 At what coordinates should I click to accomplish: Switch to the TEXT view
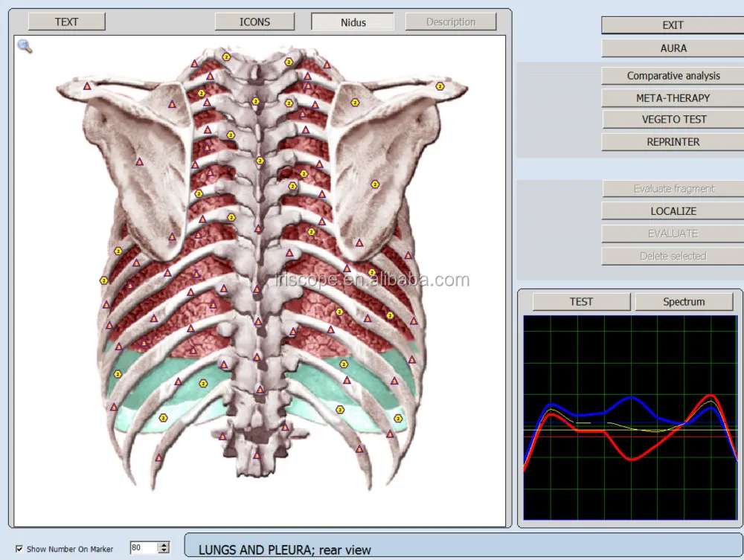click(x=66, y=22)
